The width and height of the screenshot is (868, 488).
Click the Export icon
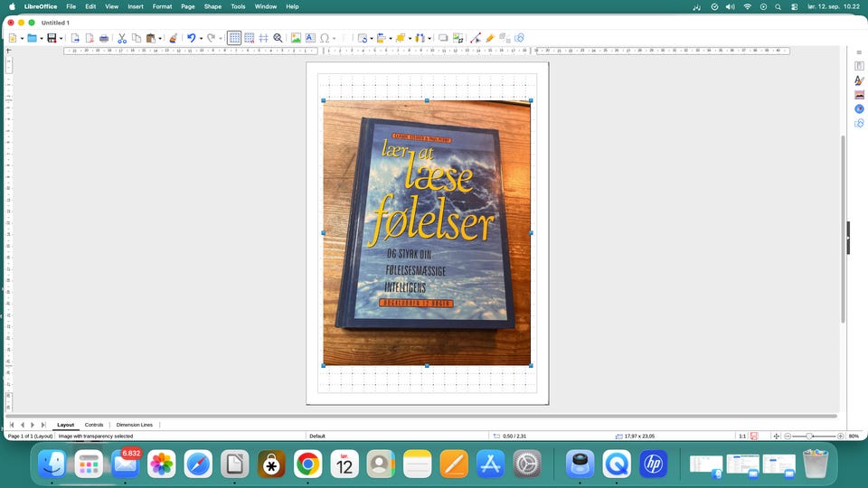pos(75,38)
